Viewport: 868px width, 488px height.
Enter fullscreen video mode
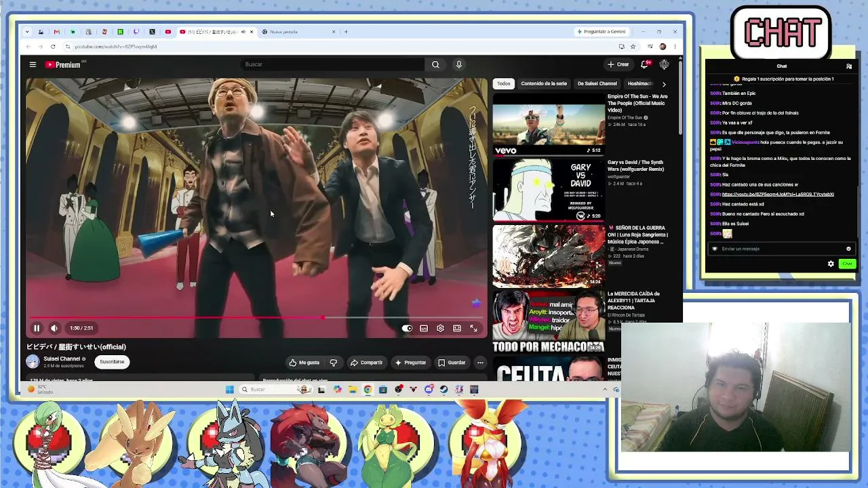pos(473,328)
